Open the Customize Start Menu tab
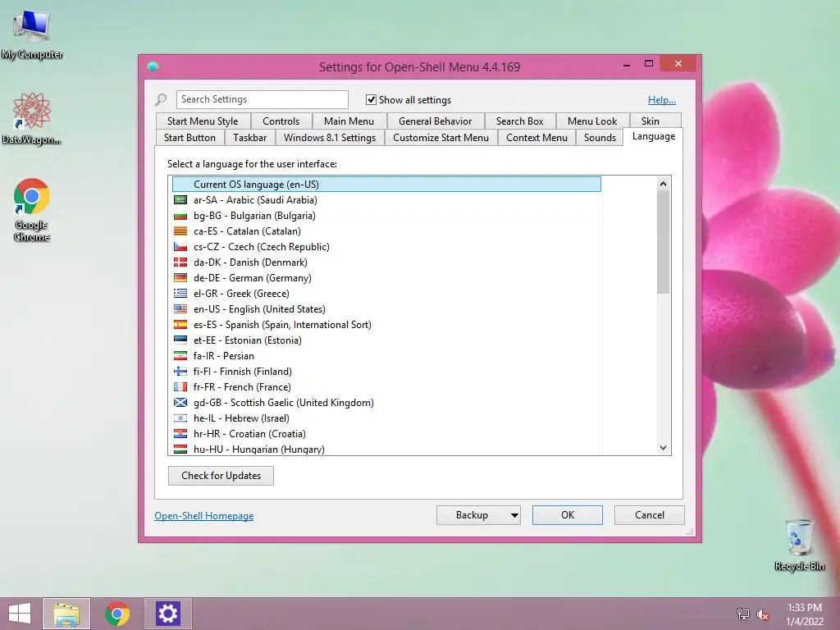Image resolution: width=840 pixels, height=630 pixels. pos(441,138)
